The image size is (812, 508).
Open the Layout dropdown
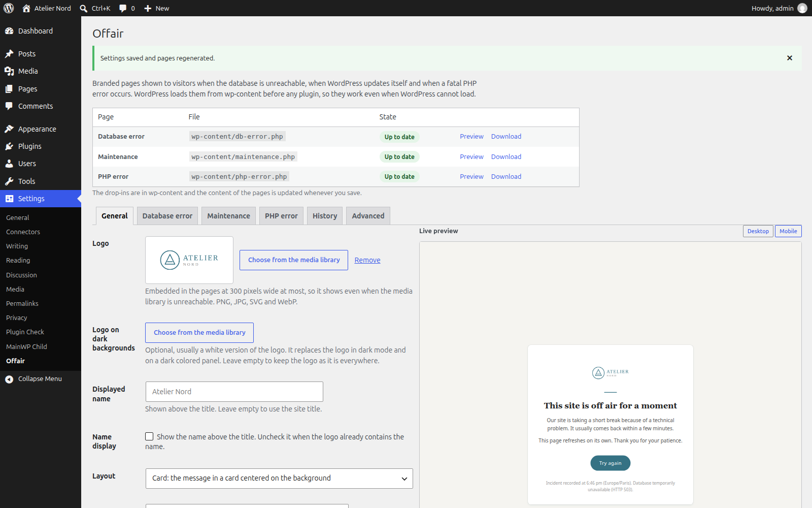coord(279,479)
